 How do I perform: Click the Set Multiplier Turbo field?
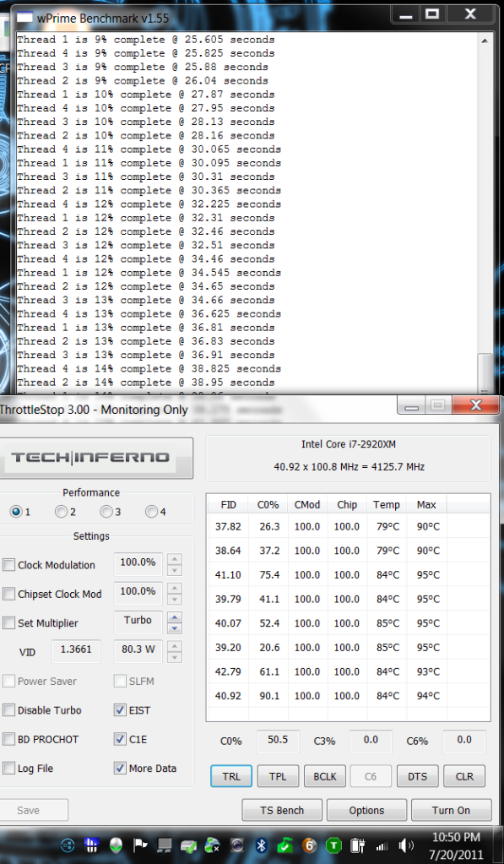pos(138,622)
